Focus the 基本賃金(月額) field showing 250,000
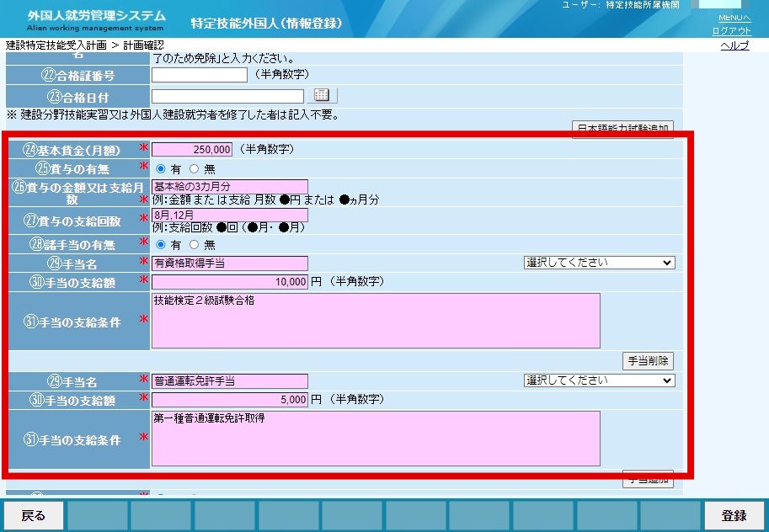The height and width of the screenshot is (532, 769). (192, 149)
